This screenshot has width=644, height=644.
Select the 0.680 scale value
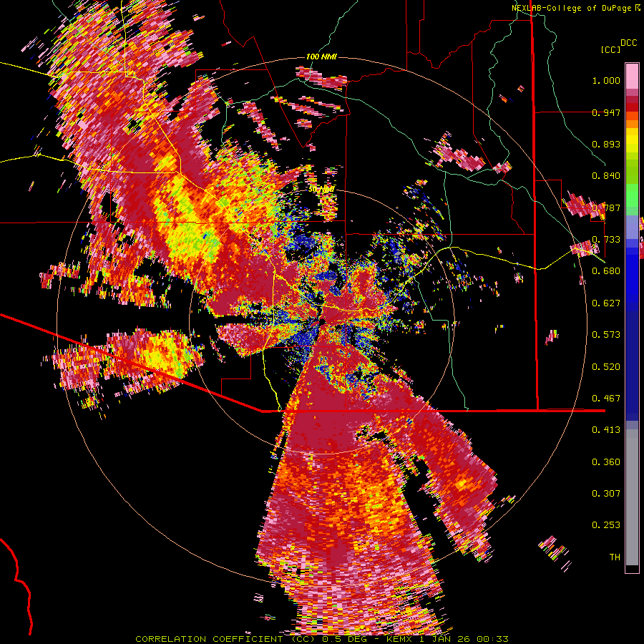606,271
